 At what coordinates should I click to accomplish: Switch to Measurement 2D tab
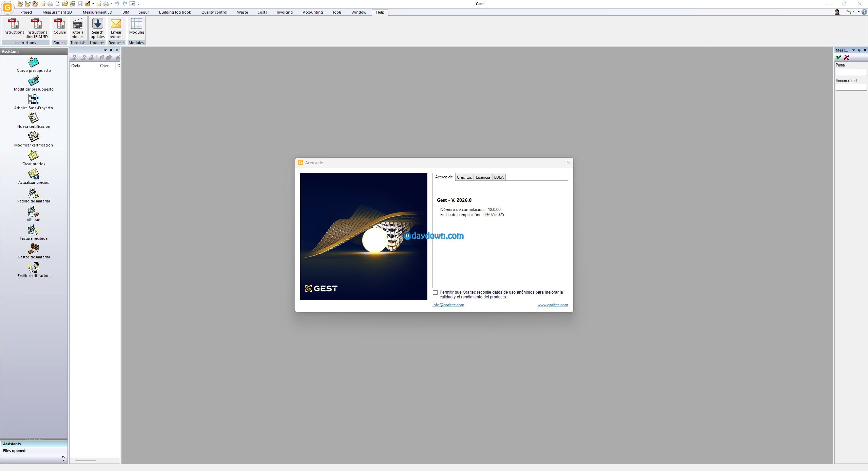click(57, 12)
